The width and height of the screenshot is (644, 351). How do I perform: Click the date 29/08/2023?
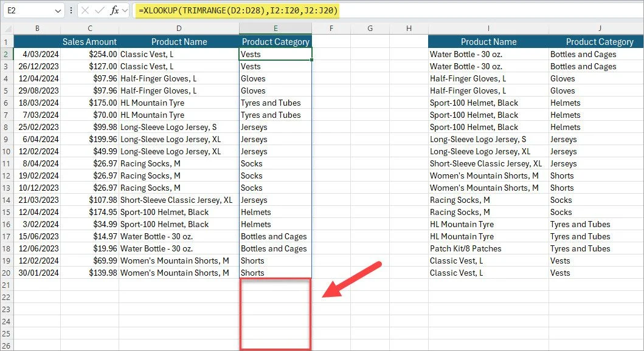click(37, 90)
